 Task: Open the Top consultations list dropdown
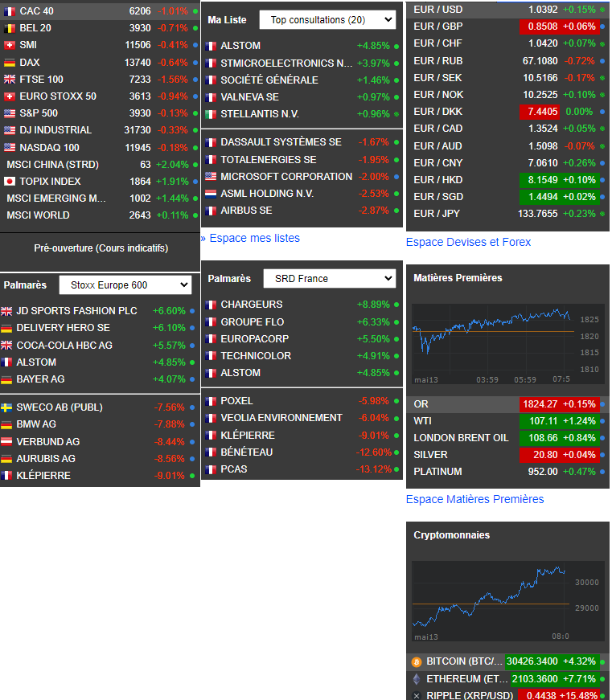tap(327, 20)
